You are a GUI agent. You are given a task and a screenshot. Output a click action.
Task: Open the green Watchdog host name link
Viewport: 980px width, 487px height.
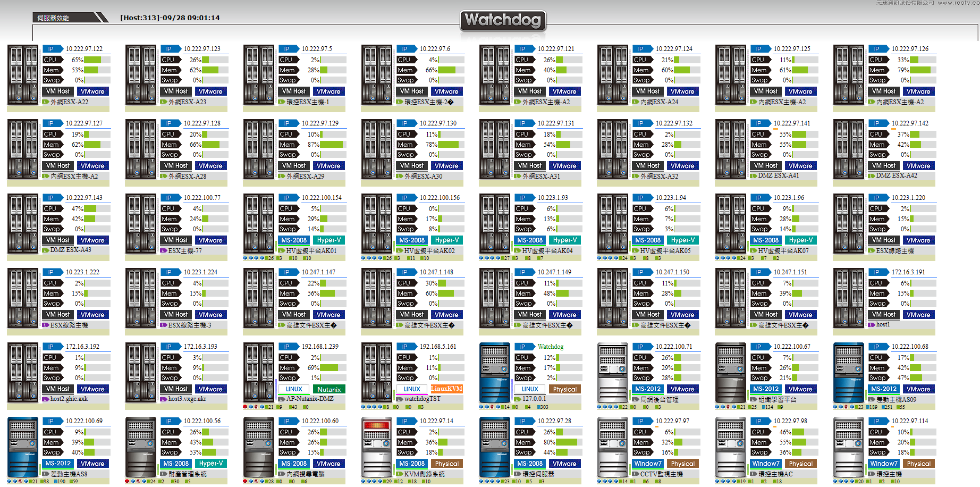tap(550, 347)
